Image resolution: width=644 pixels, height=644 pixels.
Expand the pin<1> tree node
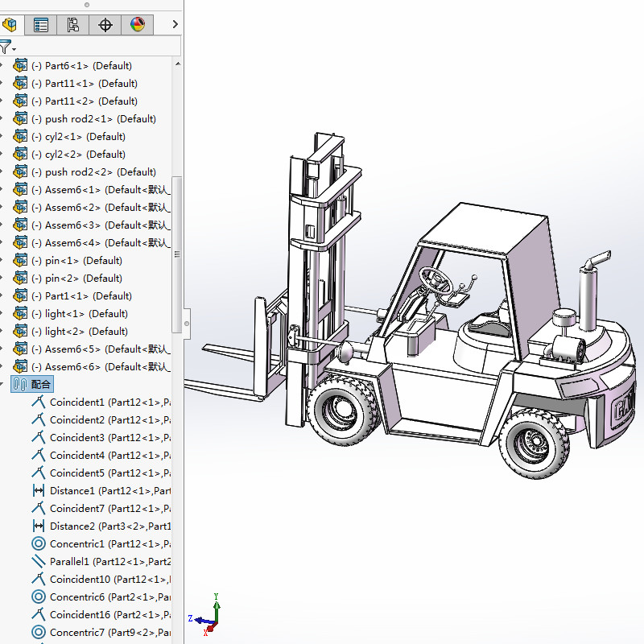(2, 259)
